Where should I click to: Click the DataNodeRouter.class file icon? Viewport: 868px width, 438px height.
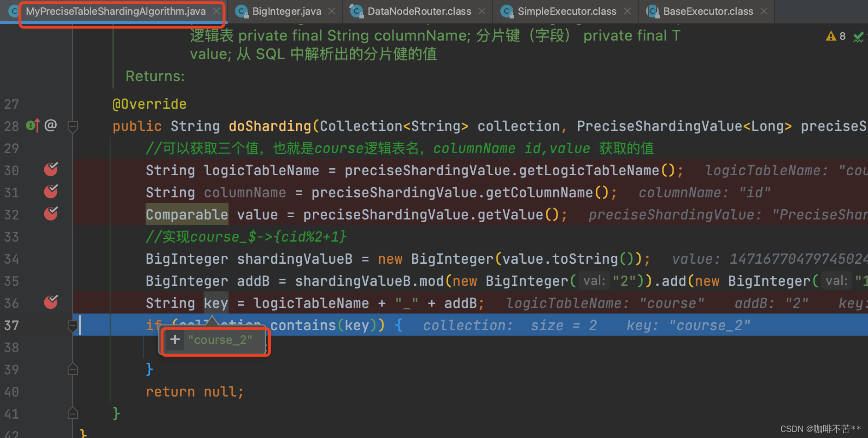pyautogui.click(x=356, y=11)
